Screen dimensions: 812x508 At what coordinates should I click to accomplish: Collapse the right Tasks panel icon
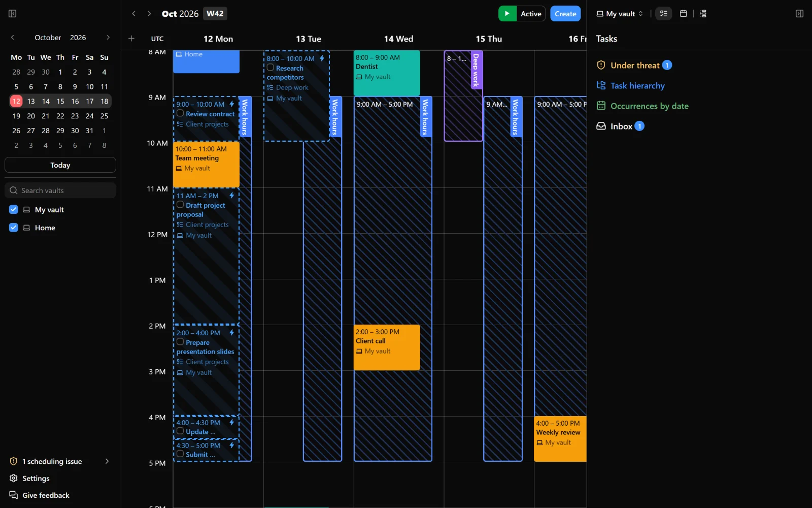799,14
